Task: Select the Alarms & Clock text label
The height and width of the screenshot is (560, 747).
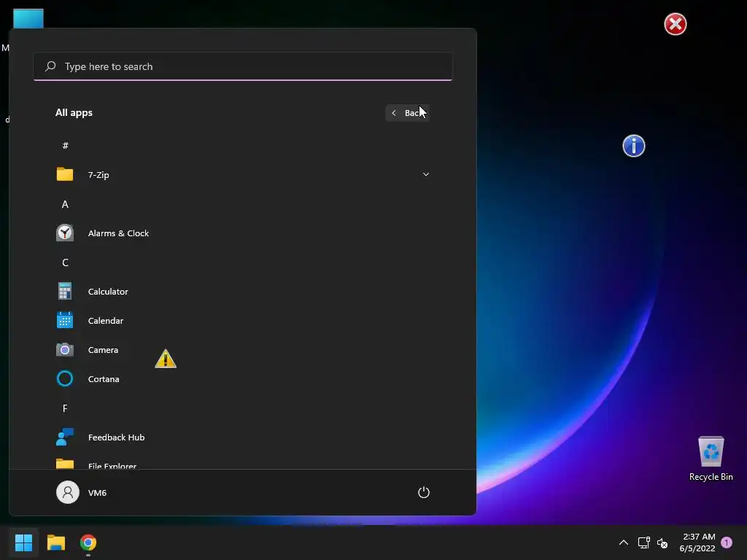Action: (118, 233)
